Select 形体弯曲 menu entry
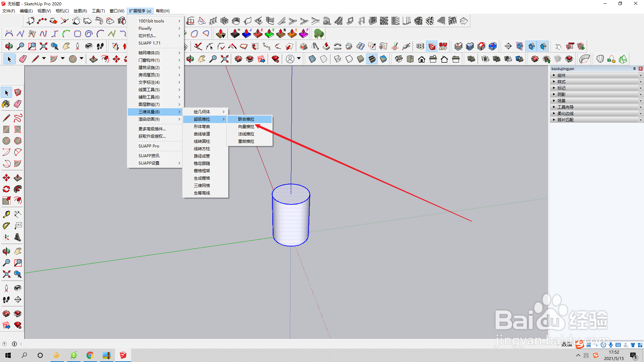The image size is (644, 362). [x=202, y=127]
